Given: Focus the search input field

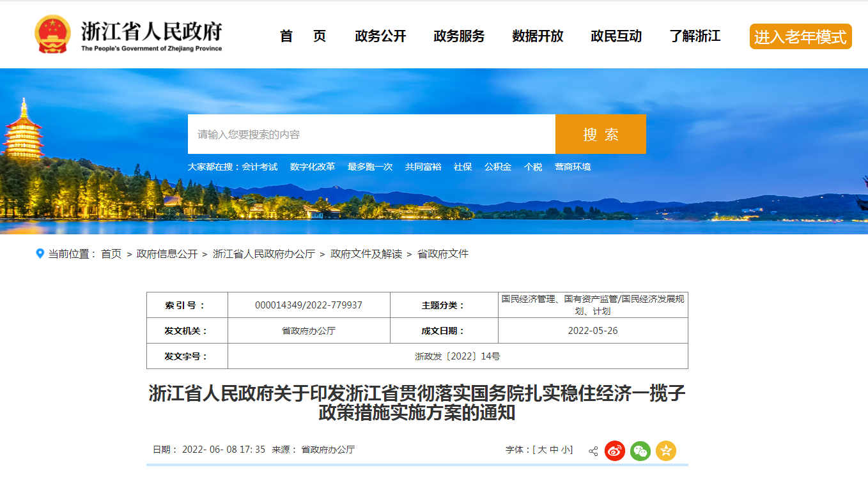Looking at the screenshot, I should point(371,134).
